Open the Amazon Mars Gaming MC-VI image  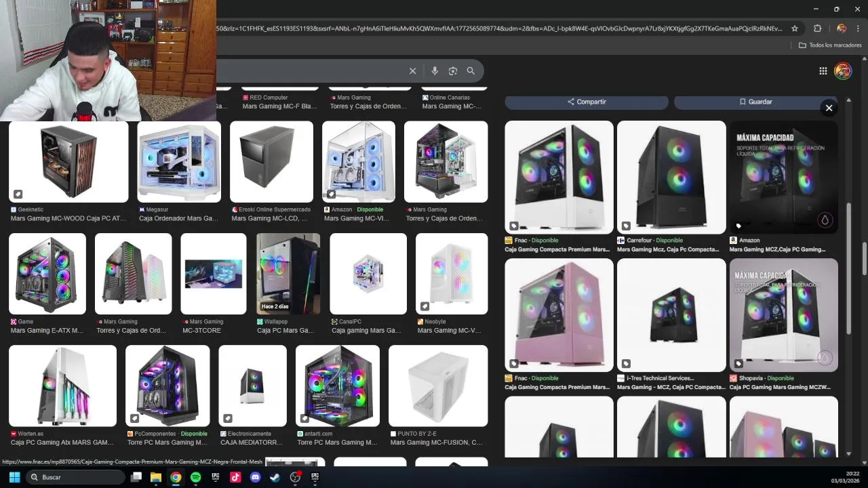[x=359, y=162]
